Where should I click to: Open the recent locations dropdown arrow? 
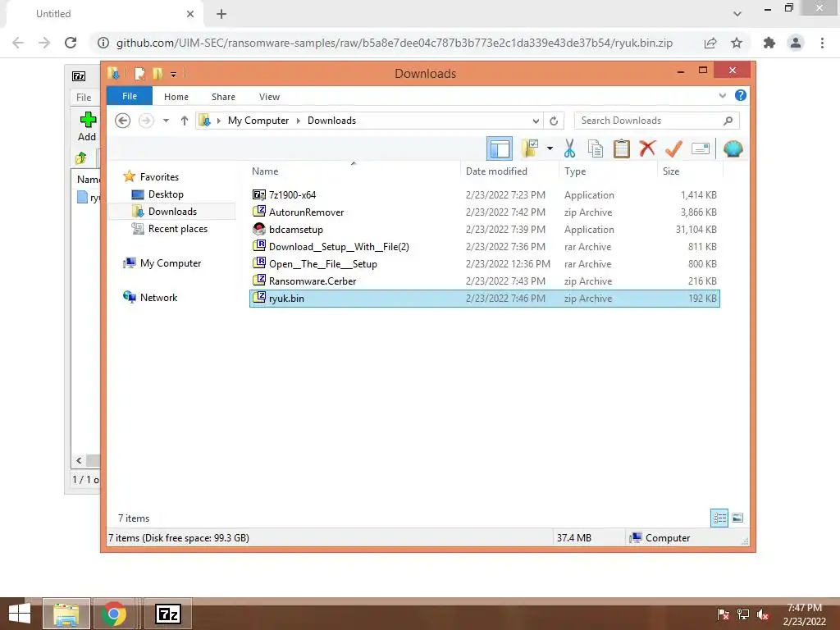tap(166, 121)
